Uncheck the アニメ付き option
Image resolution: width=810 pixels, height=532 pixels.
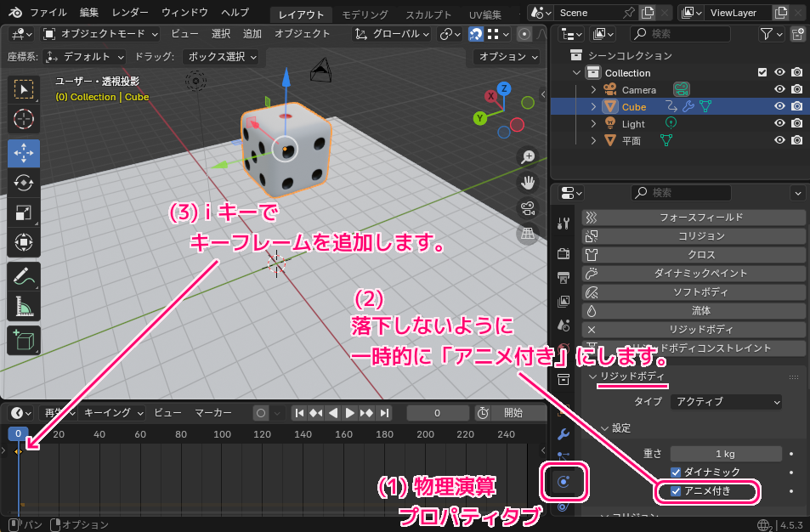coord(677,491)
